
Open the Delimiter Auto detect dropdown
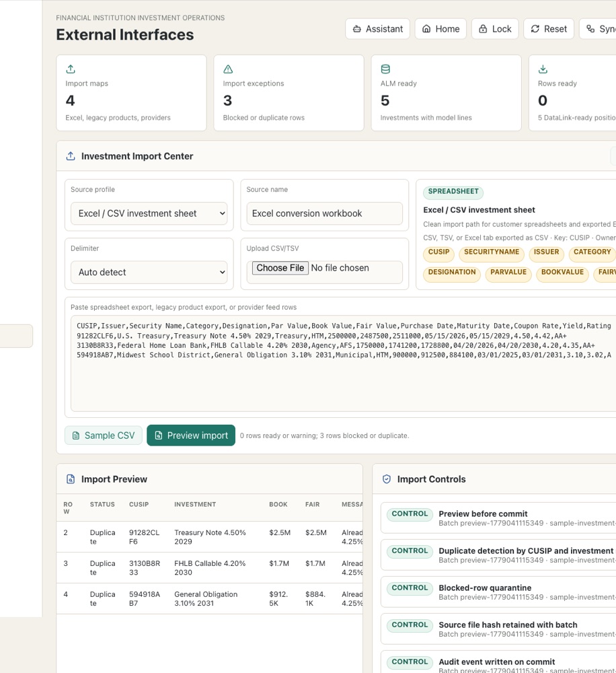[x=149, y=272]
